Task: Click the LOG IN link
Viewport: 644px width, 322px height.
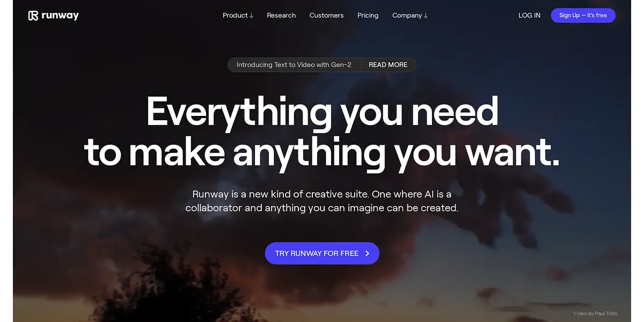Action: 529,16
